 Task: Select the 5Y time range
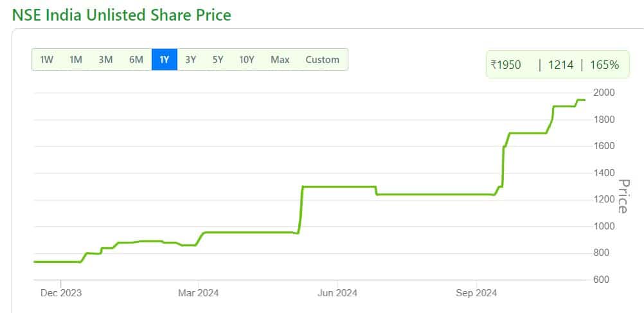(218, 60)
